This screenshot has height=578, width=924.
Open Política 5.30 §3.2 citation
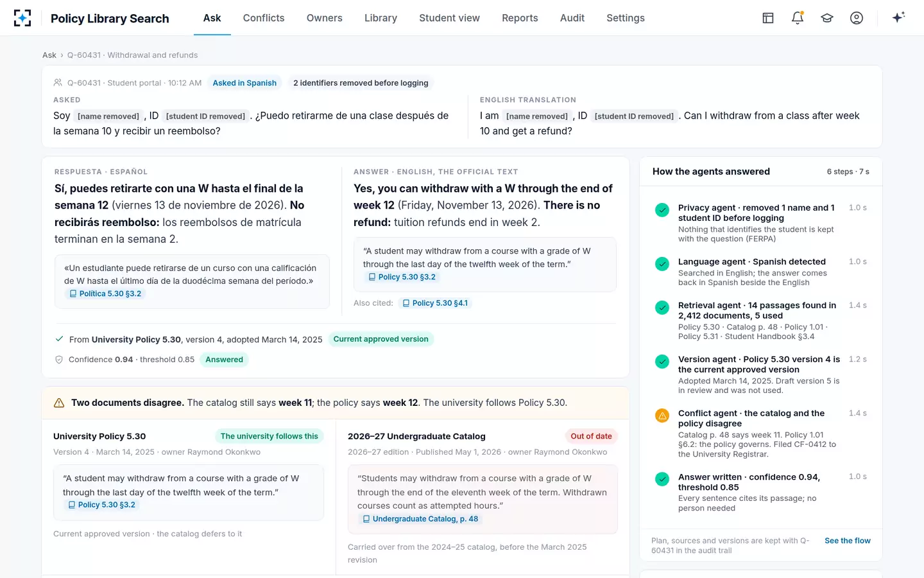coord(105,293)
